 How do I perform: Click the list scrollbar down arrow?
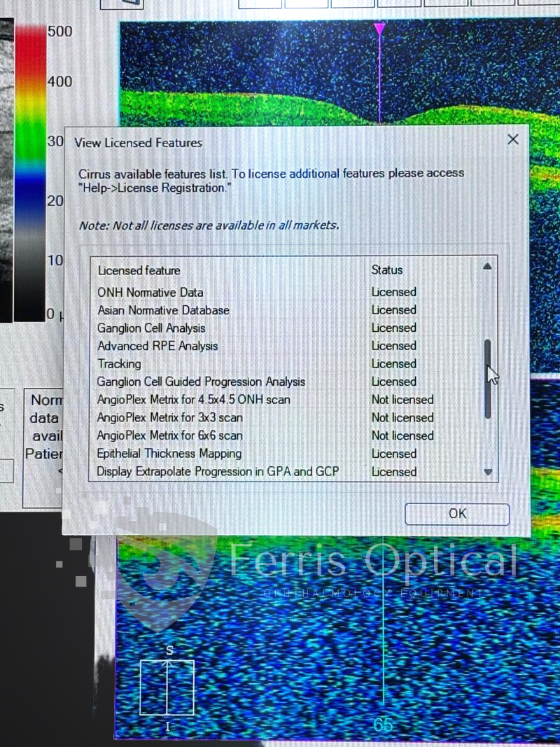[x=488, y=472]
